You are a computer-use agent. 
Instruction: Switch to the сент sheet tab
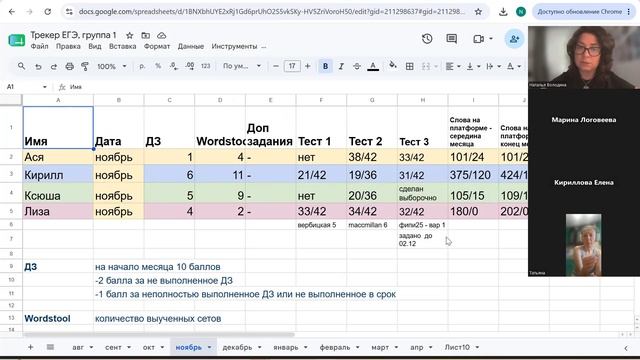pos(113,347)
